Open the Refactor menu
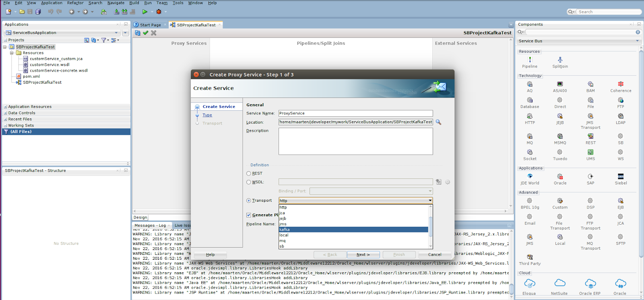This screenshot has height=300, width=644. (75, 3)
